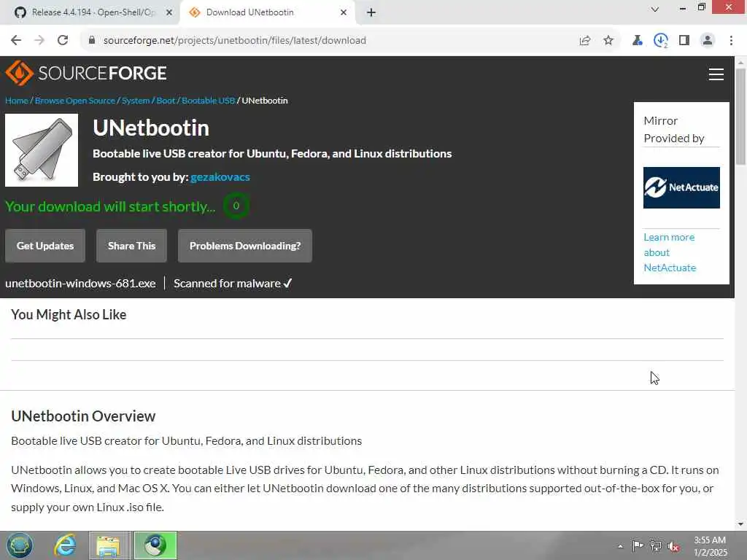
Task: Click the muted volume tray icon
Action: coord(673,547)
